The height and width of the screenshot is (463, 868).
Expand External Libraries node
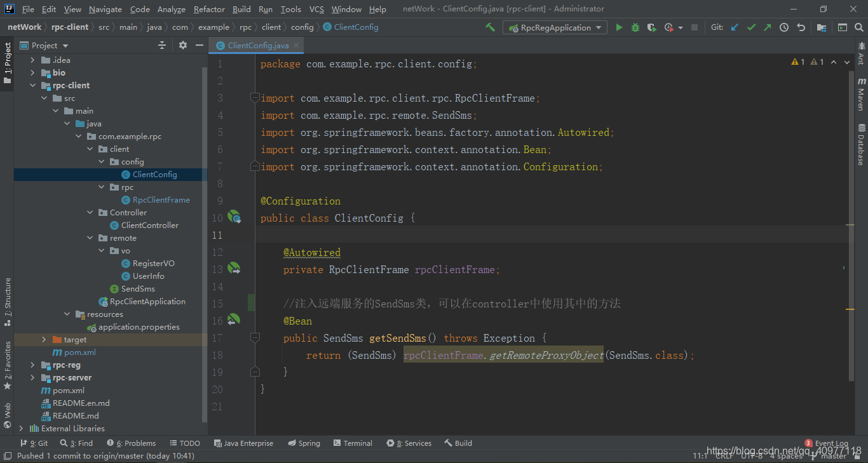[21, 429]
